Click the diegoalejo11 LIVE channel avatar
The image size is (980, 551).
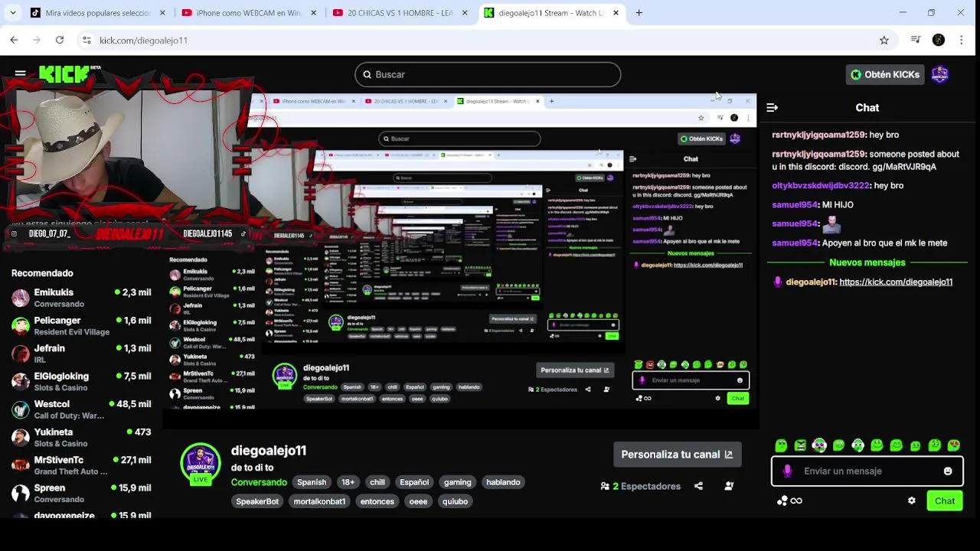(201, 464)
